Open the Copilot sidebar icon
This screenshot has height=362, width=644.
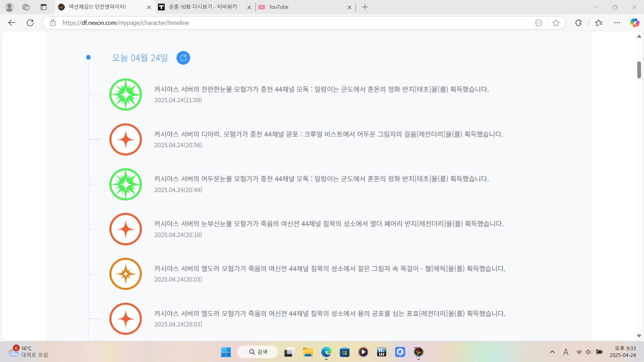634,23
